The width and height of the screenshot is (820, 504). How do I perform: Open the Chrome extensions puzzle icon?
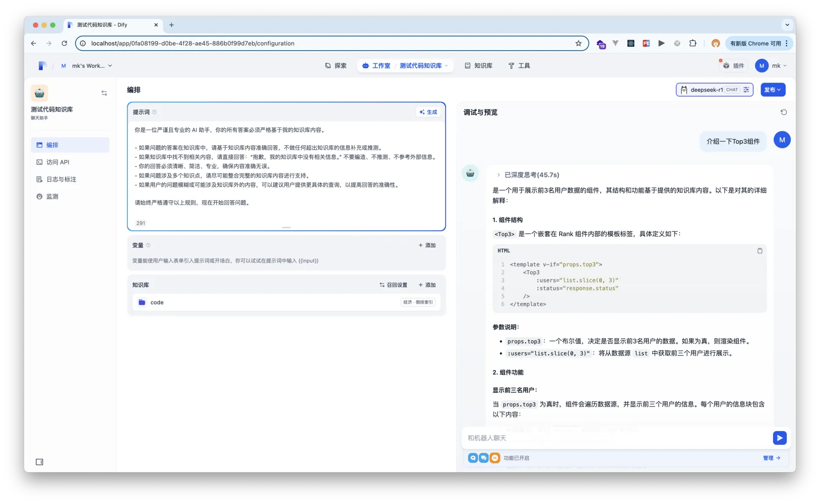(693, 43)
